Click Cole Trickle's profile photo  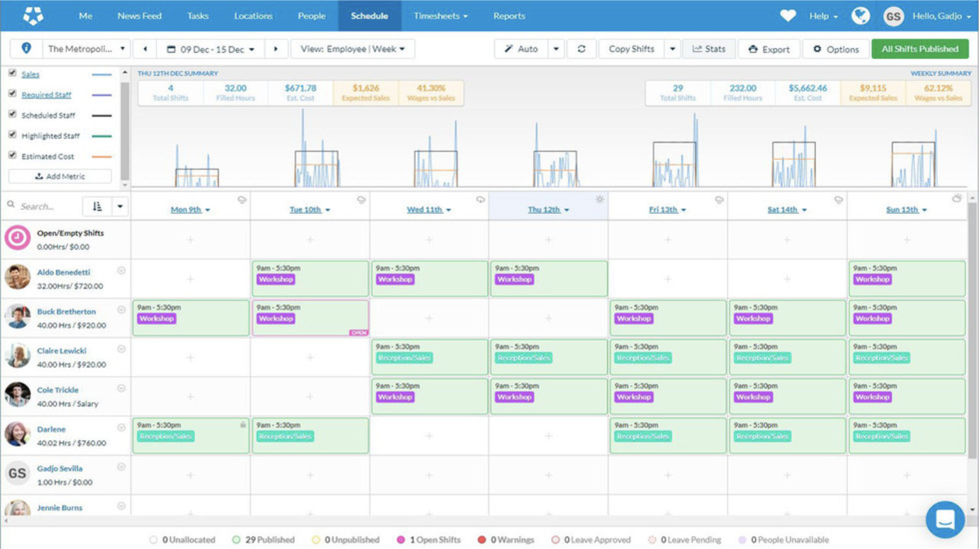(17, 395)
